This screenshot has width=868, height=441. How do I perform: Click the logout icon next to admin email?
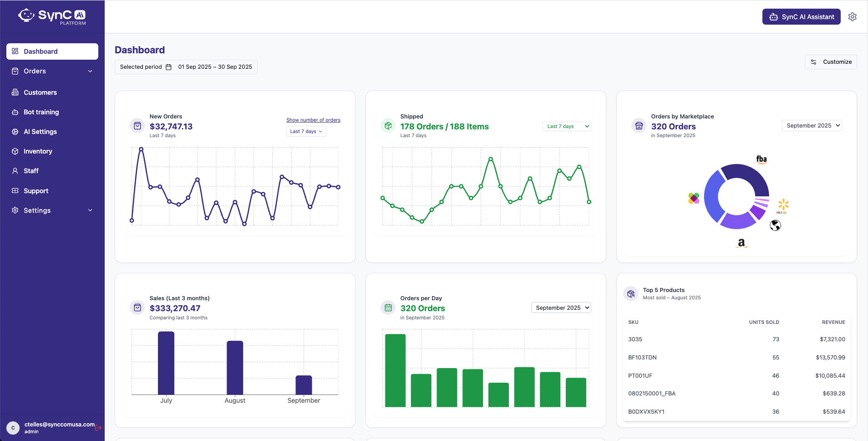point(98,427)
